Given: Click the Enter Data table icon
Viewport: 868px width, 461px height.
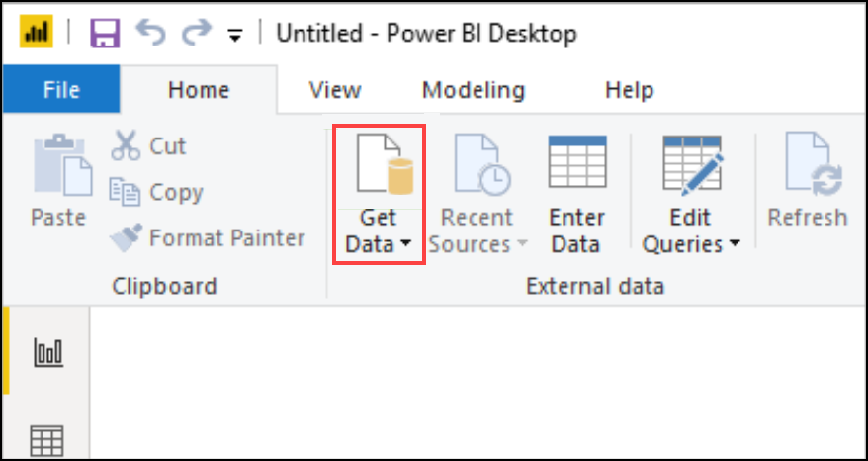Looking at the screenshot, I should click(x=576, y=165).
